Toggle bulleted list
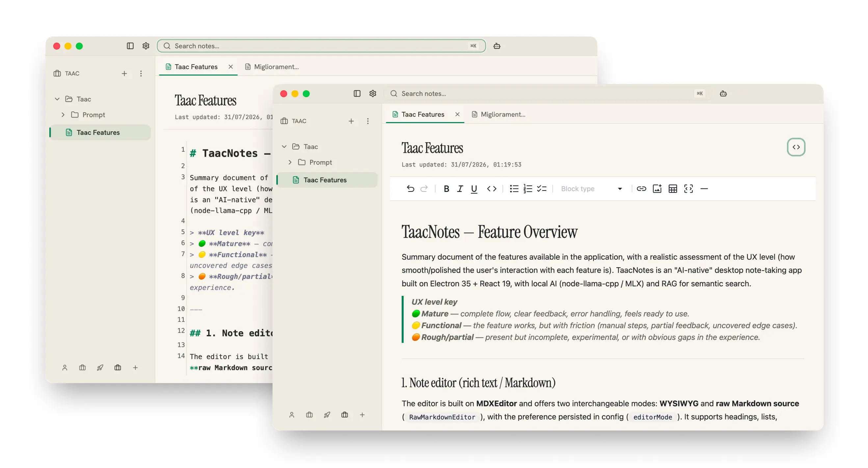This screenshot has height=468, width=868. tap(514, 189)
